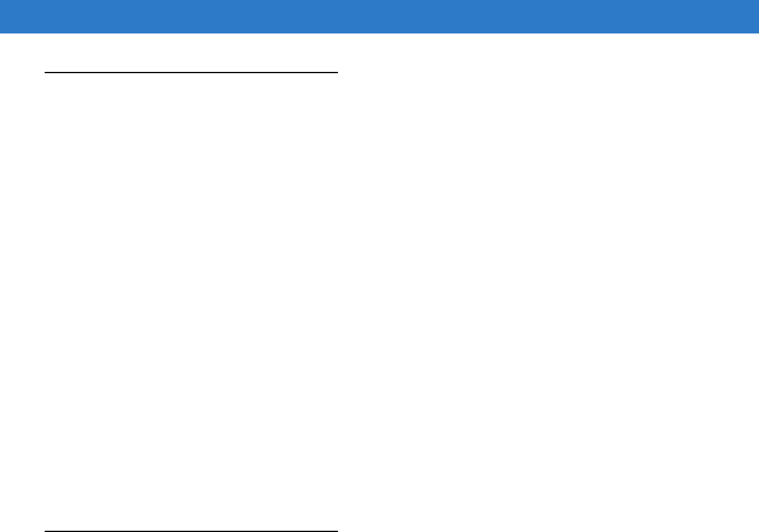Click the empty white area right of the rules
759x532 pixels.
[x=548, y=283]
